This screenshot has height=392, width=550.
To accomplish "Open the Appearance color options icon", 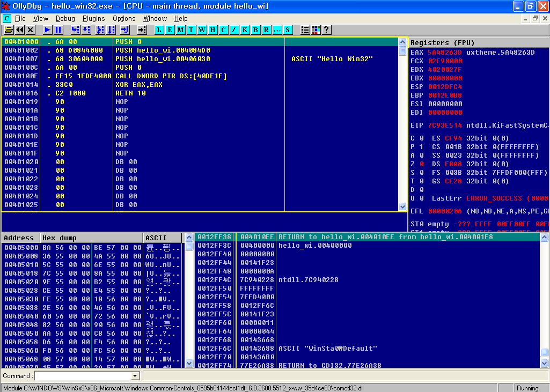I will click(316, 30).
